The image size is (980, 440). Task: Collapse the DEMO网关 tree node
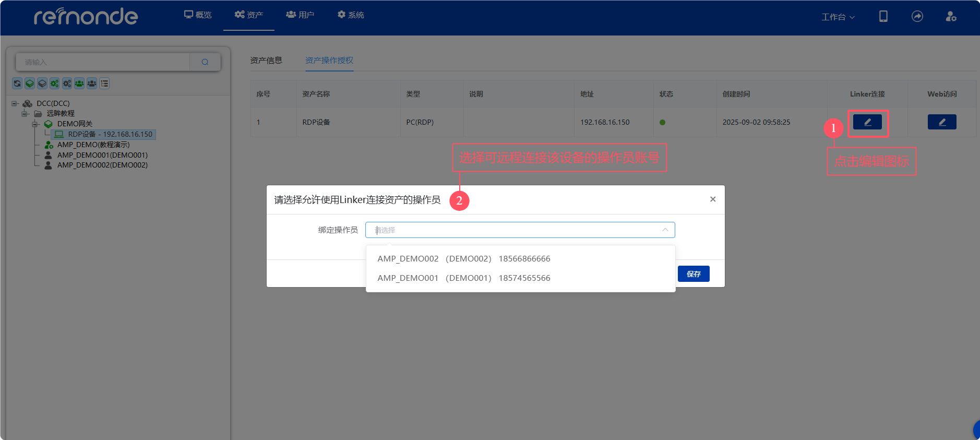(35, 124)
